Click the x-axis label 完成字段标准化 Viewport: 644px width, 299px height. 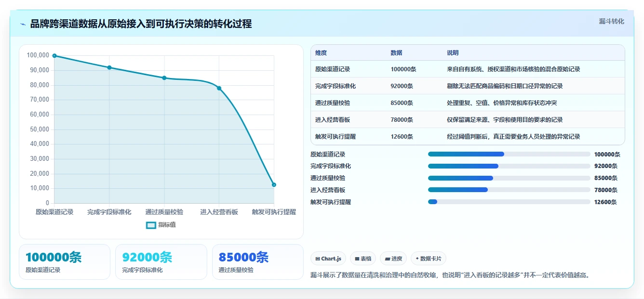[x=109, y=212]
